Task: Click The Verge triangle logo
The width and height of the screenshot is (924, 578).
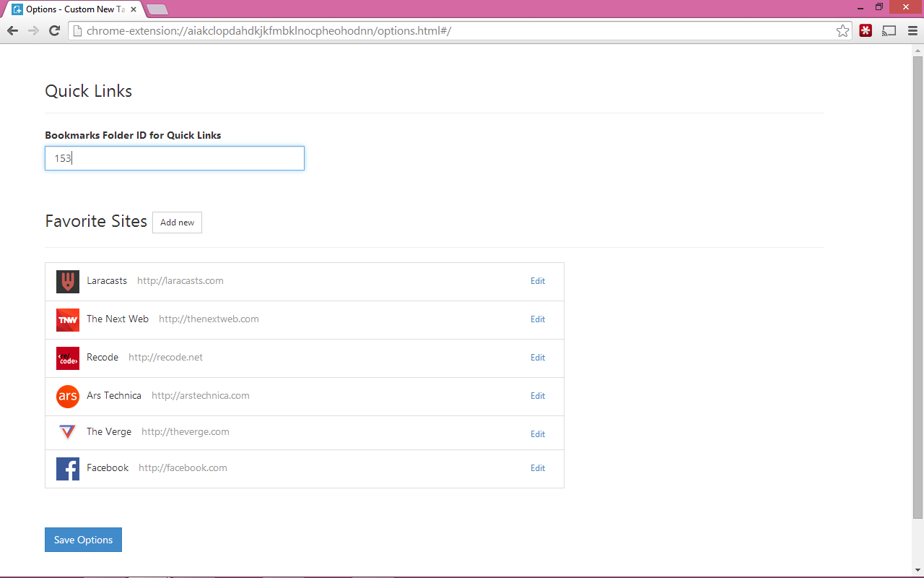Action: click(68, 432)
